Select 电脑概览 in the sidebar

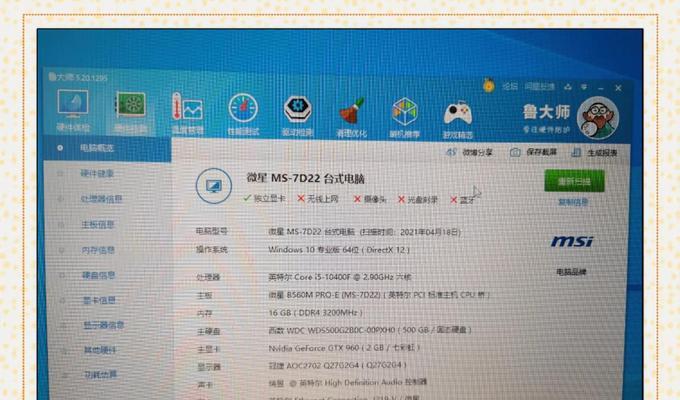(108, 148)
